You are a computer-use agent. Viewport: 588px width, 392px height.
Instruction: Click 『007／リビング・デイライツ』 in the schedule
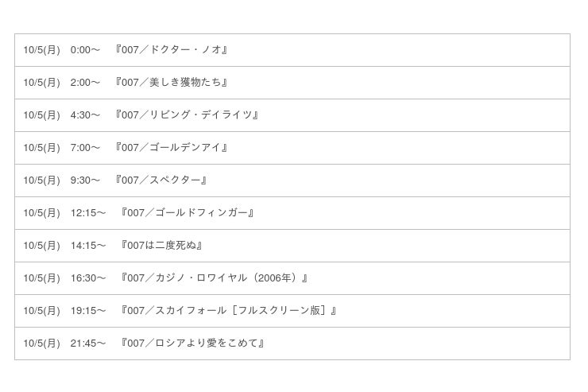coord(187,115)
